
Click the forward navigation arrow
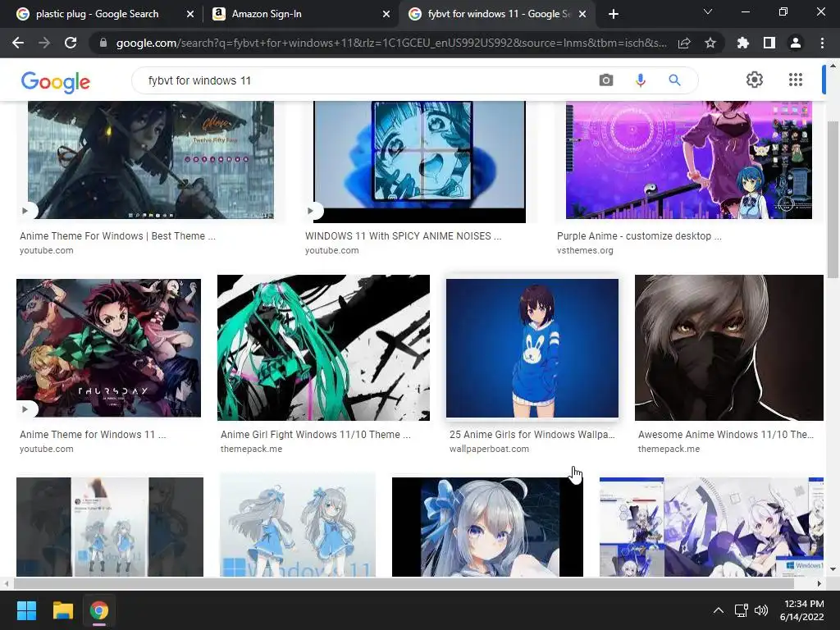[44, 43]
